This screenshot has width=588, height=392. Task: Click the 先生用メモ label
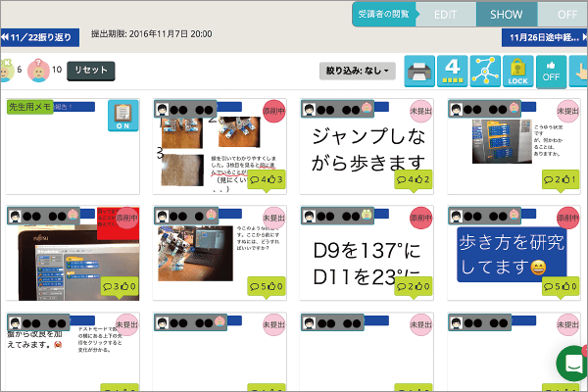click(x=29, y=106)
